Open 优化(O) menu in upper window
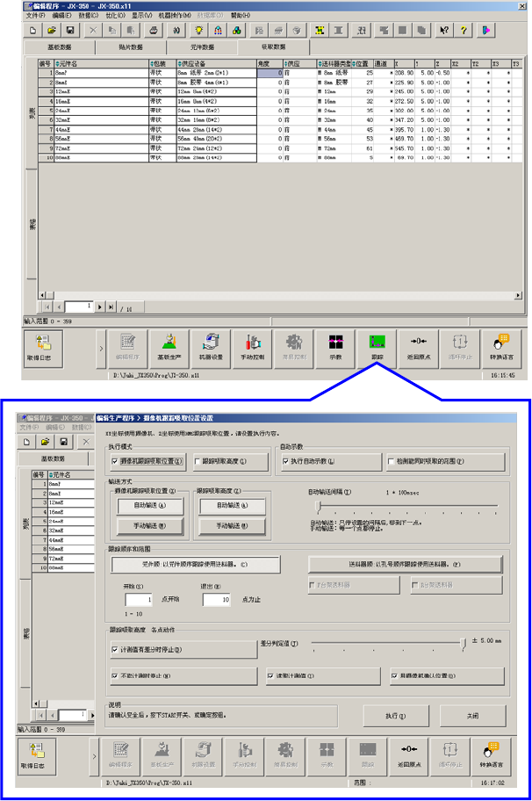Screen dimensions: 532x801 [115, 15]
